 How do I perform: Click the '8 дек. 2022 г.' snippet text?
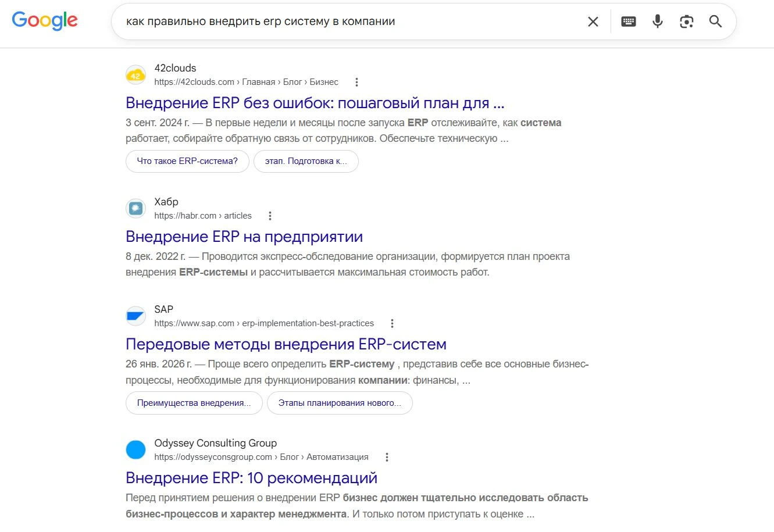pyautogui.click(x=156, y=256)
